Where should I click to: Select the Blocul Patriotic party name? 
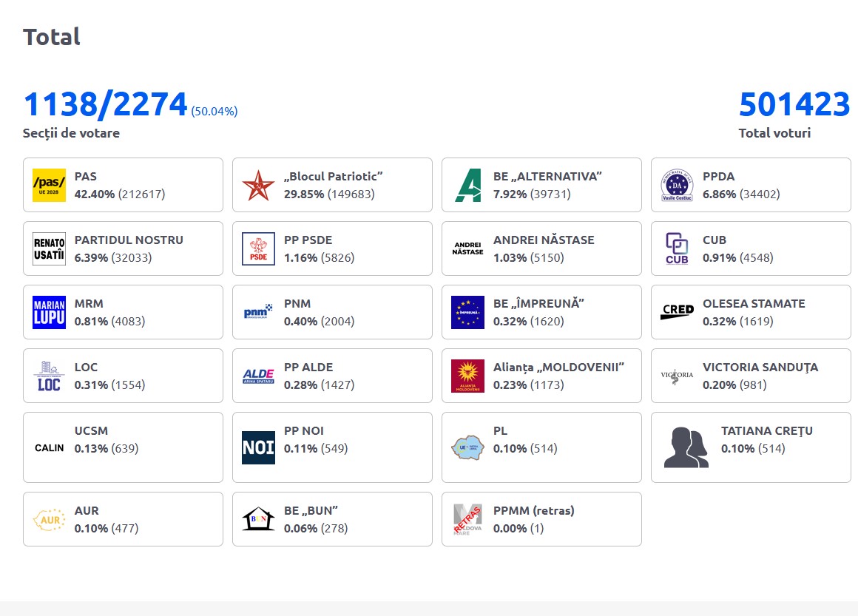pyautogui.click(x=334, y=176)
